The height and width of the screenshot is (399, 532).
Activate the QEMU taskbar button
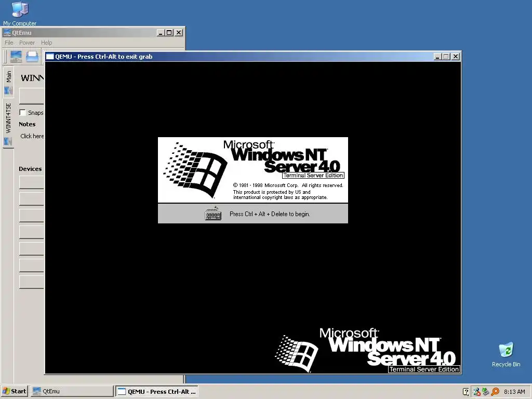pyautogui.click(x=157, y=391)
